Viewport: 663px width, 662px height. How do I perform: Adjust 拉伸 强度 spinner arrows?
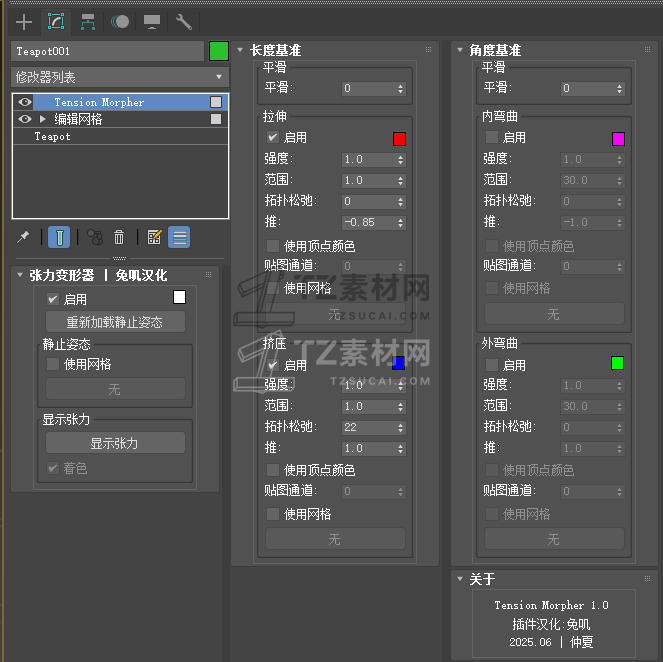pyautogui.click(x=400, y=159)
